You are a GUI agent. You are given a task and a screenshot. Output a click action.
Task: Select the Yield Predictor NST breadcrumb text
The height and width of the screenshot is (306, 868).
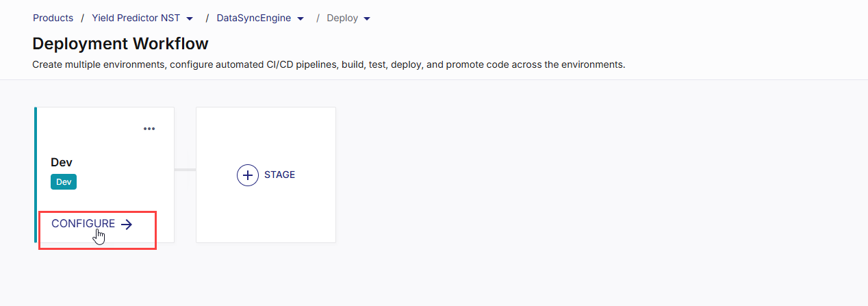point(136,18)
